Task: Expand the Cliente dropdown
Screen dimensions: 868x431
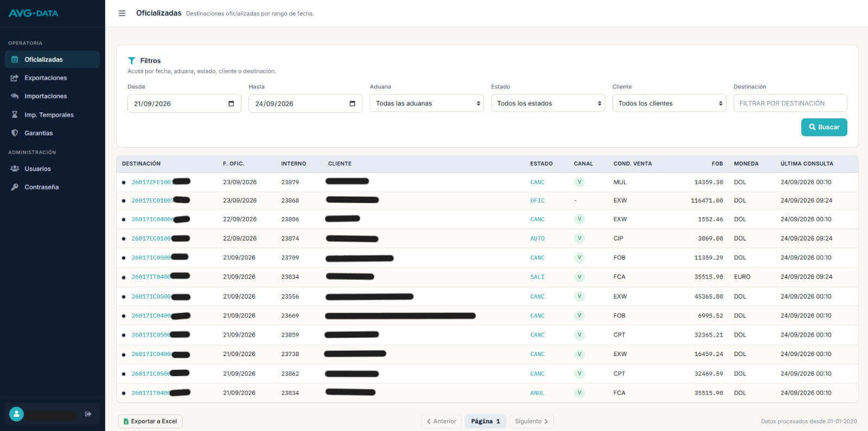Action: 669,103
